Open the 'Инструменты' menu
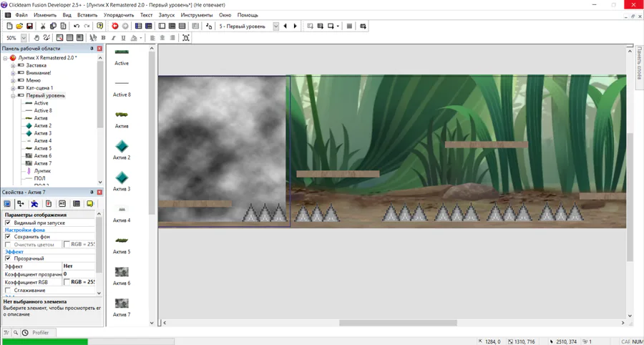 (196, 15)
